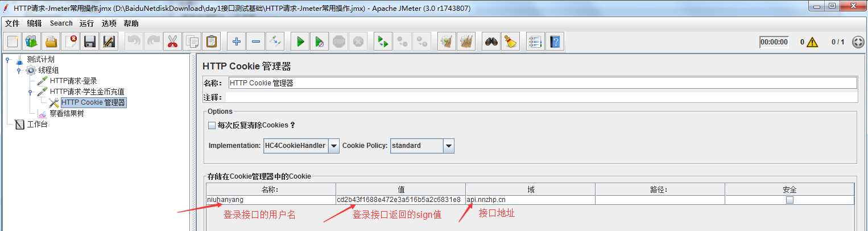Screen dimensions: 868x231
Task: Select the HTTP Cookie 管理器 tree item
Action: pyautogui.click(x=93, y=102)
